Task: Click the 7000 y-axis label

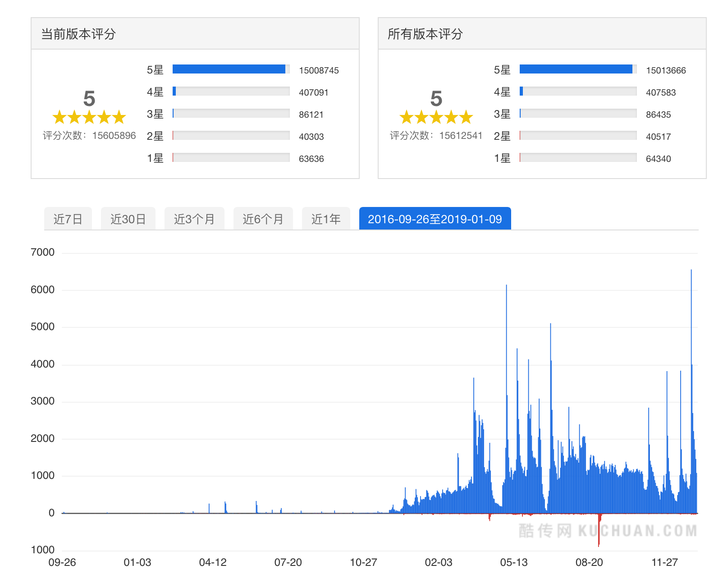Action: [42, 253]
